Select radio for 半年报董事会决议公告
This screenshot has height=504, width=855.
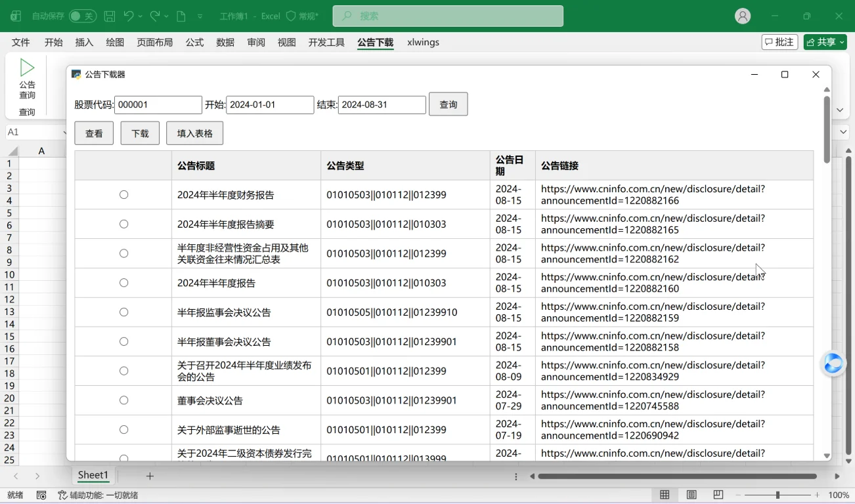pyautogui.click(x=123, y=342)
